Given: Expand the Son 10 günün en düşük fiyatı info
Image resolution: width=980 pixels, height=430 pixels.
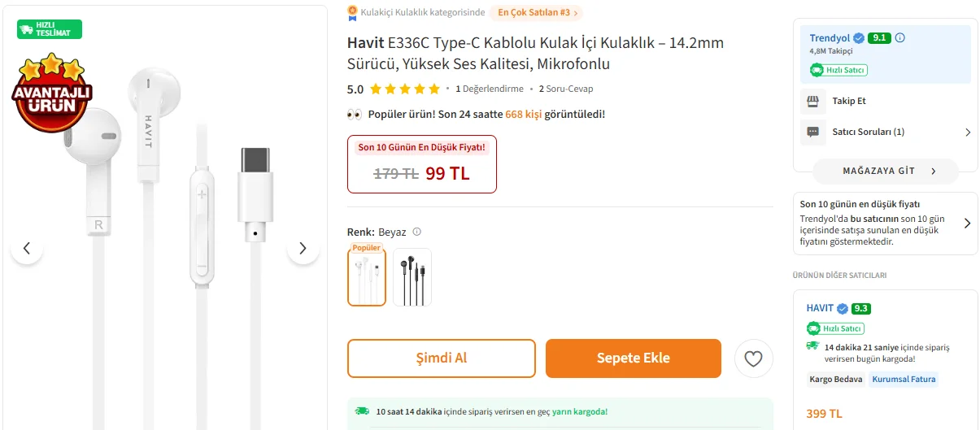Looking at the screenshot, I should pos(967,223).
